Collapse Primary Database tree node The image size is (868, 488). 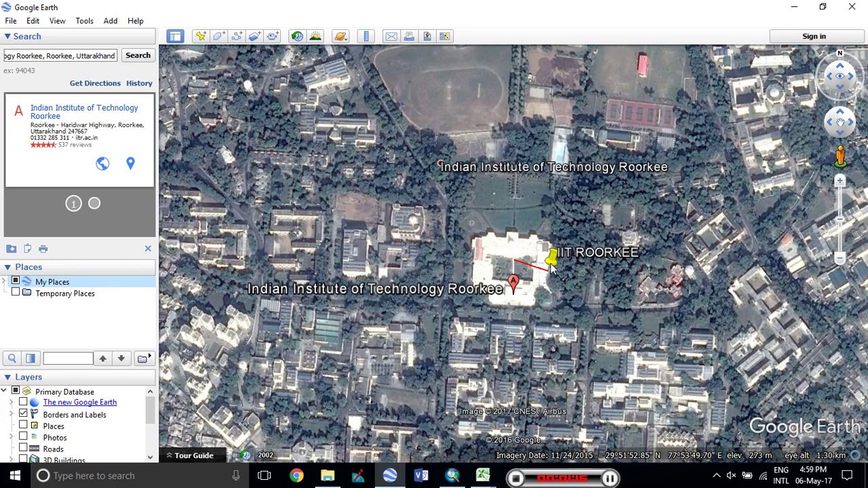coord(5,391)
